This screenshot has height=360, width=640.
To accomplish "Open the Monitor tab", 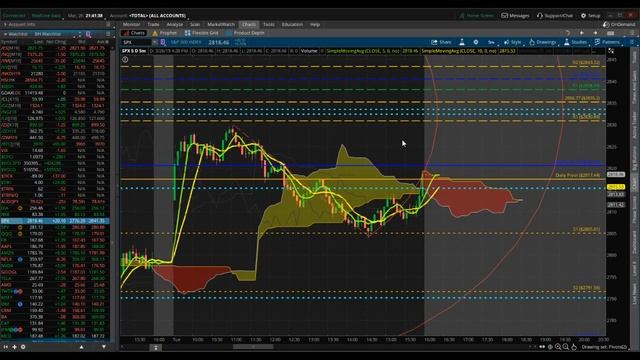I will coord(131,24).
